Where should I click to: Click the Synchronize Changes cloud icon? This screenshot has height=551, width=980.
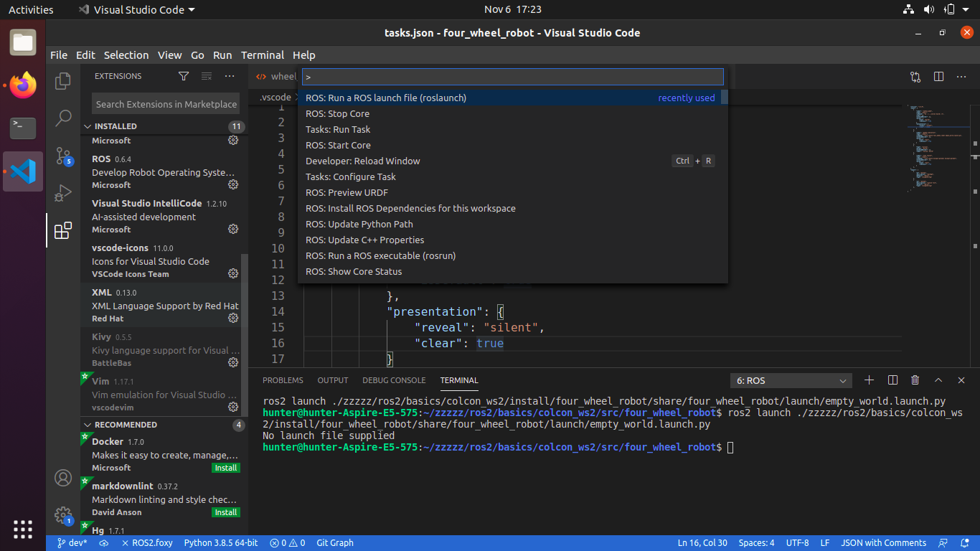pyautogui.click(x=104, y=543)
